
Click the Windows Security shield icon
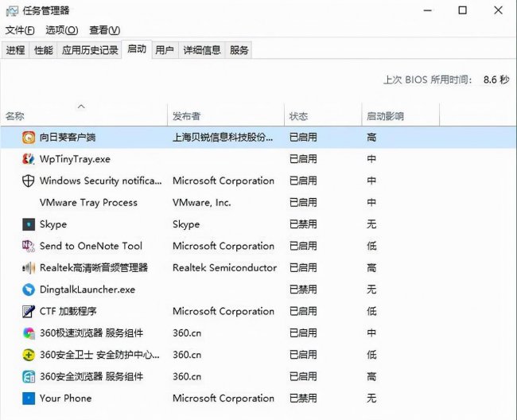[x=29, y=181]
